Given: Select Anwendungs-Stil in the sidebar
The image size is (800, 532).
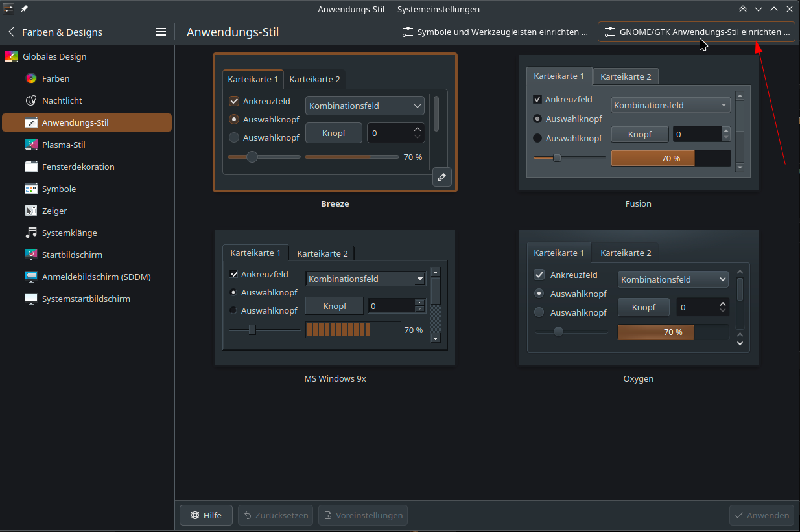Looking at the screenshot, I should tap(87, 122).
